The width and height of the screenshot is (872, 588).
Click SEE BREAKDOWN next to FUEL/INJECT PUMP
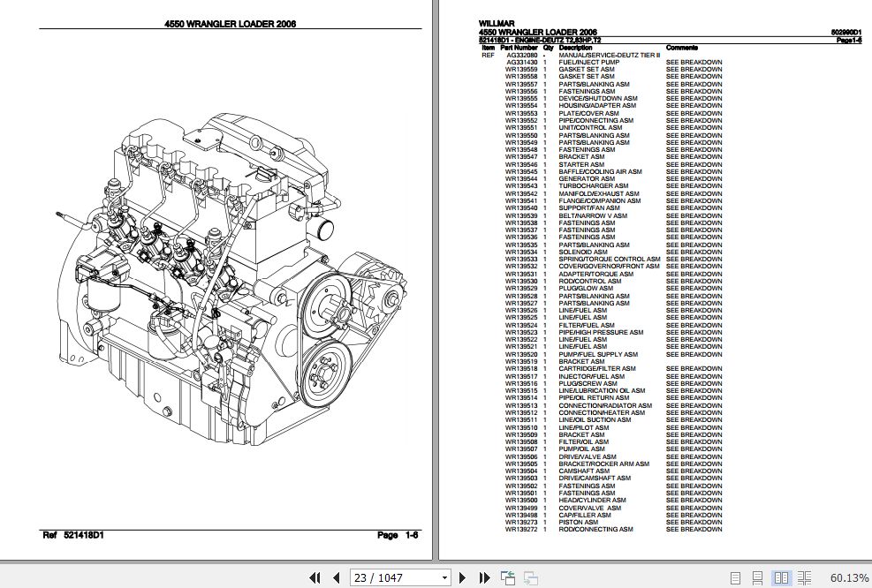coord(694,63)
